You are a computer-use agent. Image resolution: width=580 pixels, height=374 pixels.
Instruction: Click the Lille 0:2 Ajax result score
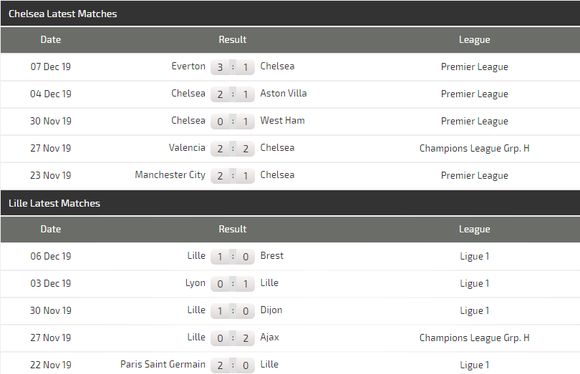(233, 338)
